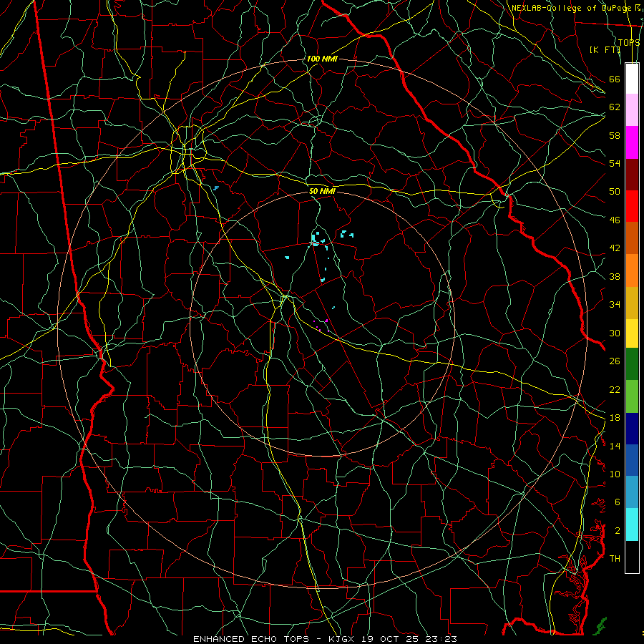Screen dimensions: 644x644
Task: Click the legend value '58'
Action: tap(615, 135)
